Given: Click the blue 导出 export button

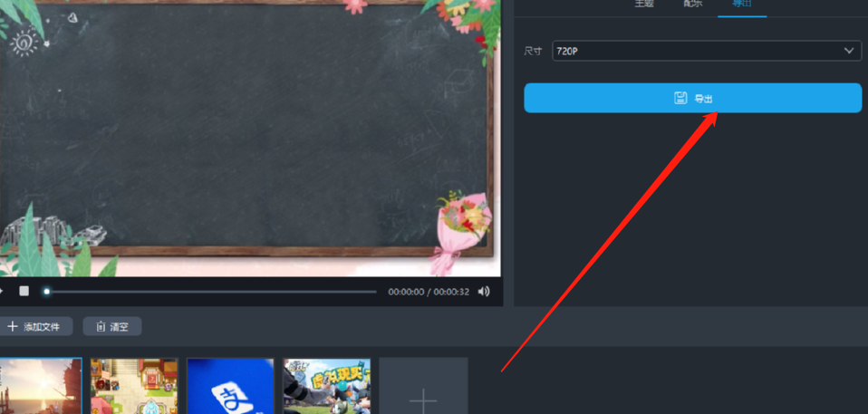Looking at the screenshot, I should (x=692, y=98).
